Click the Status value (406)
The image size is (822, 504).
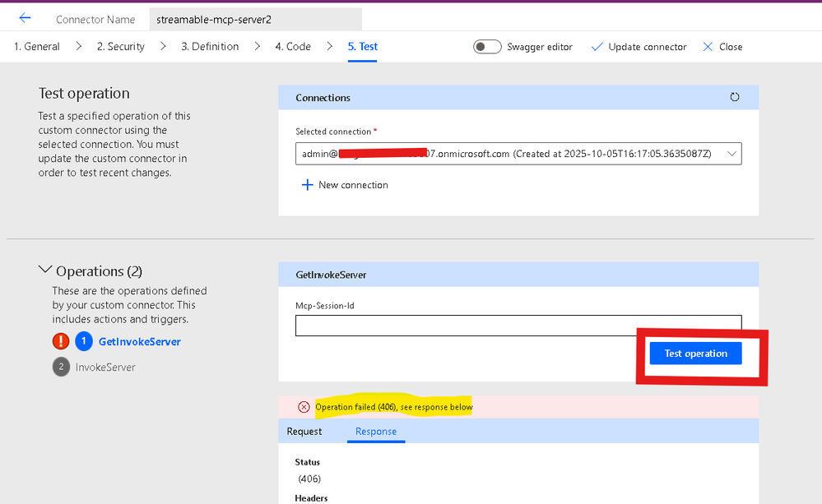pos(309,479)
